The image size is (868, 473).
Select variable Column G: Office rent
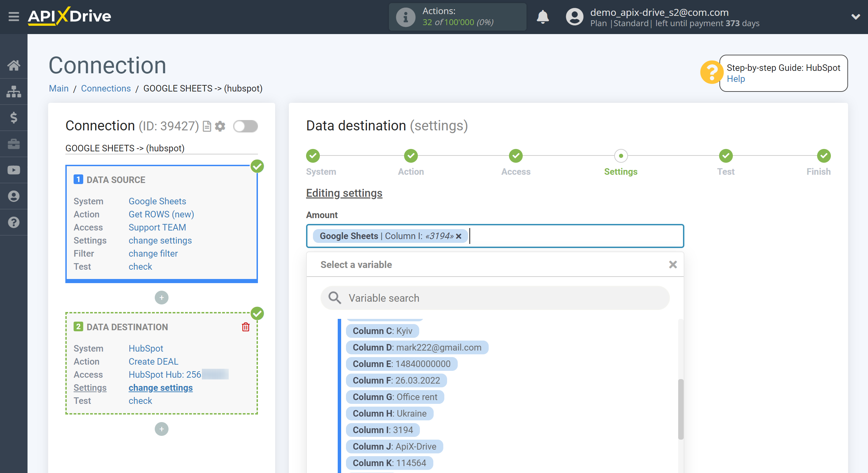395,397
